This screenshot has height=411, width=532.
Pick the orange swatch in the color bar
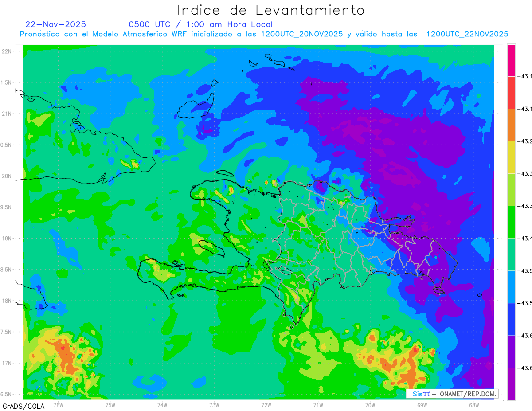click(x=511, y=125)
